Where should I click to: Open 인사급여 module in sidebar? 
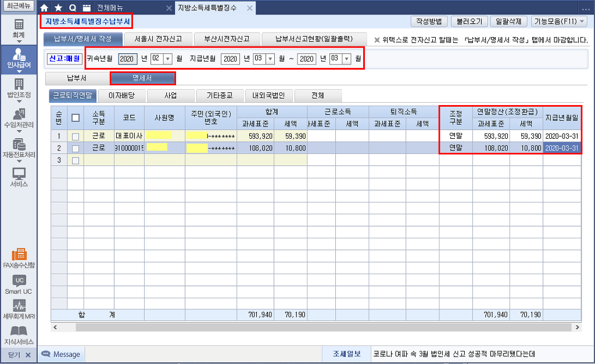click(19, 59)
